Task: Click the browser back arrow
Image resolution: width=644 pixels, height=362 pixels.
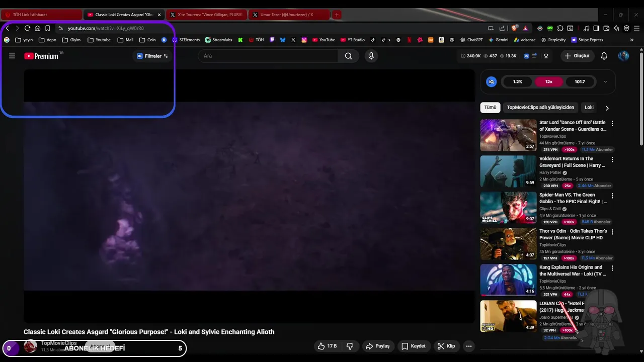Action: (x=8, y=28)
